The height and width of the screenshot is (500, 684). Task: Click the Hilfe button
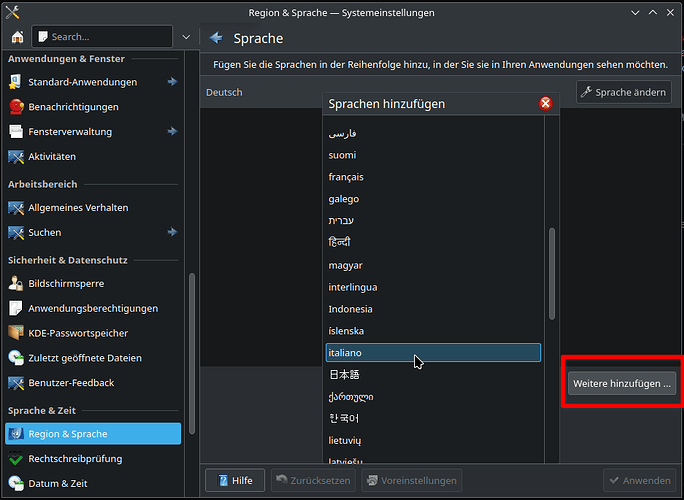(235, 480)
